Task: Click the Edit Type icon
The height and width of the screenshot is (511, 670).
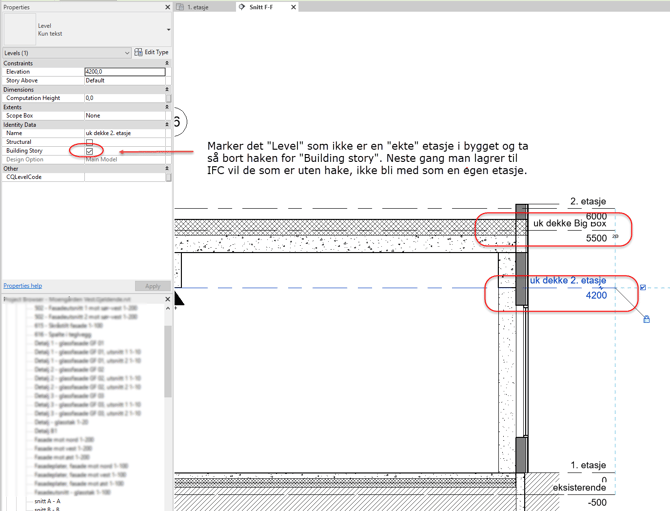Action: (139, 52)
